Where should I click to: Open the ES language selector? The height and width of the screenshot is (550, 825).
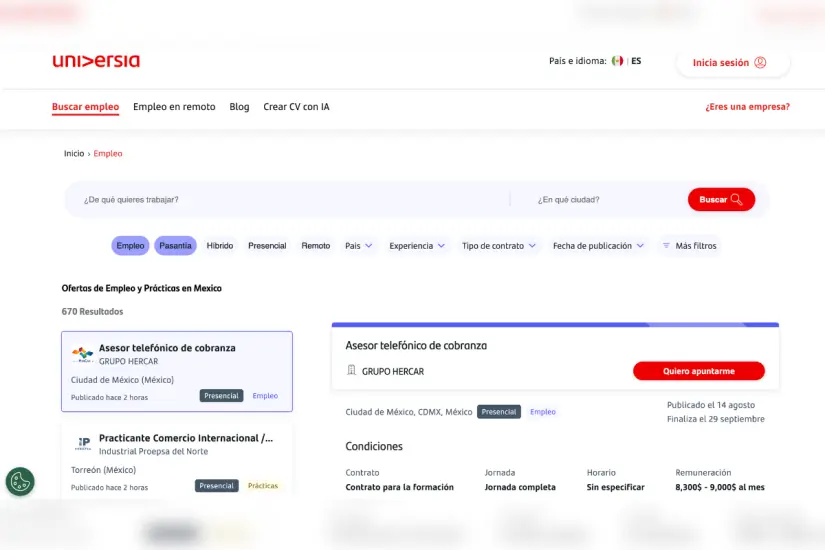[636, 61]
